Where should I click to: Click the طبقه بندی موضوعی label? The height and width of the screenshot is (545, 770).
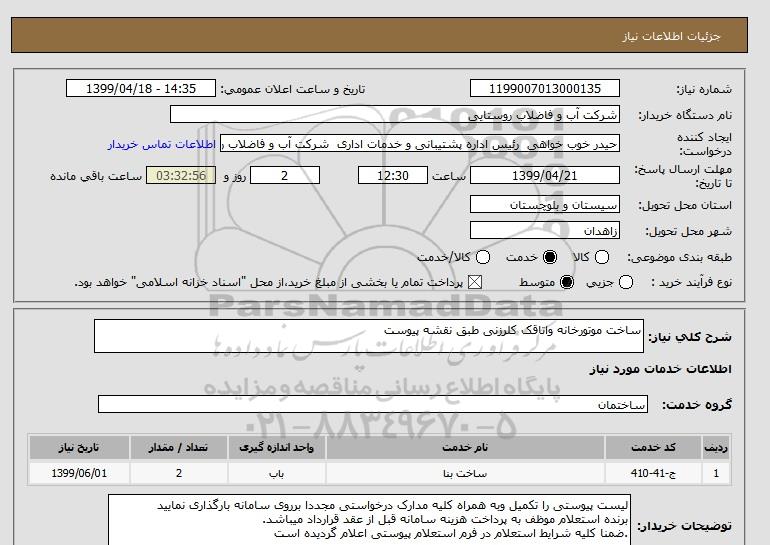[x=679, y=257]
